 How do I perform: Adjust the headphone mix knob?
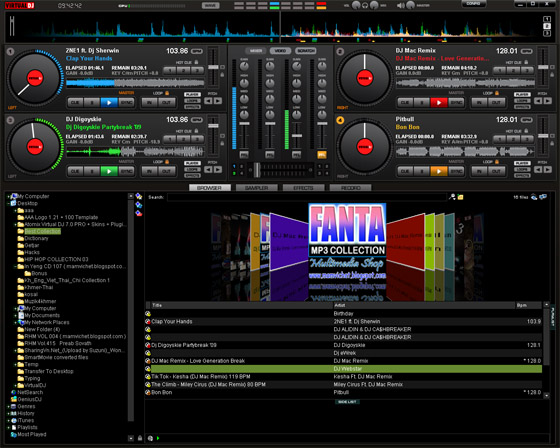(x=374, y=5)
